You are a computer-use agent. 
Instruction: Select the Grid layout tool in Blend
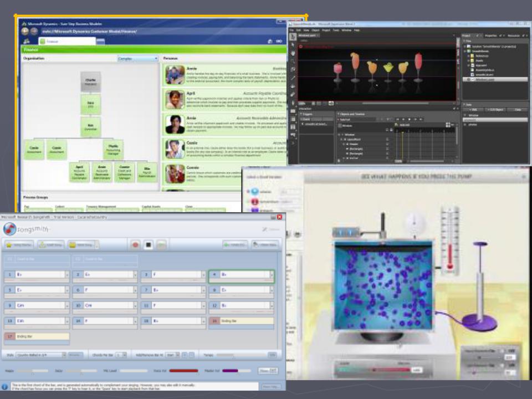[293, 119]
